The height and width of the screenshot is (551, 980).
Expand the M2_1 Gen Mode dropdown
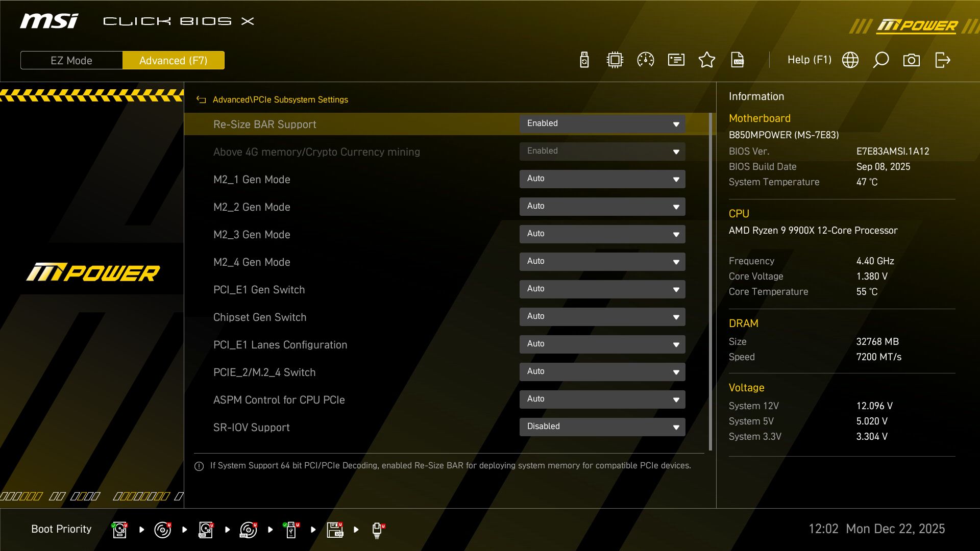(602, 179)
